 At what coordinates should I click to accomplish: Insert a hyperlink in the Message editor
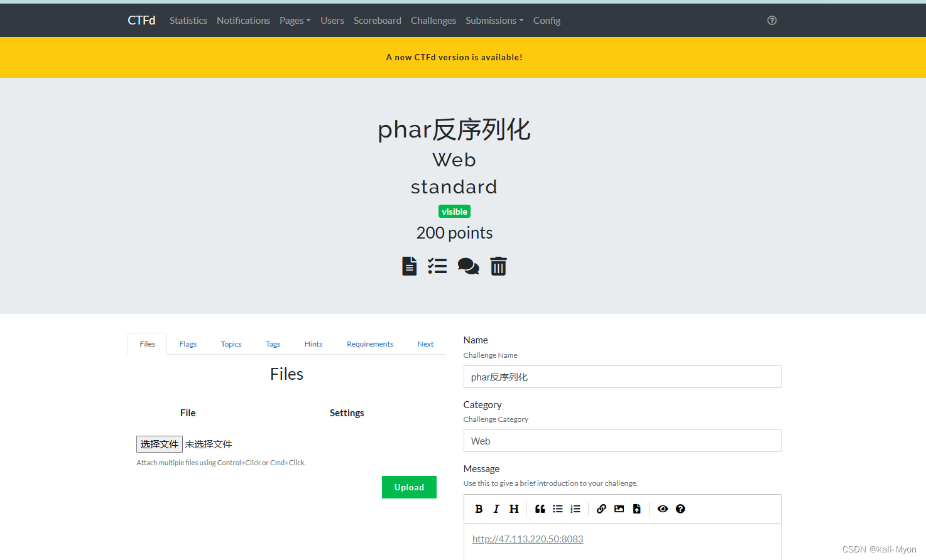[601, 509]
